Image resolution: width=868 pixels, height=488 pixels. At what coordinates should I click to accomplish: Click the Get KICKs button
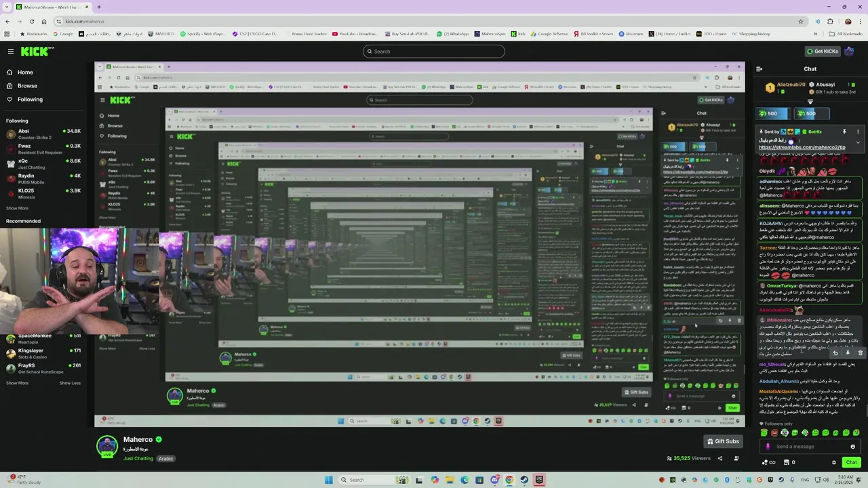pyautogui.click(x=823, y=52)
